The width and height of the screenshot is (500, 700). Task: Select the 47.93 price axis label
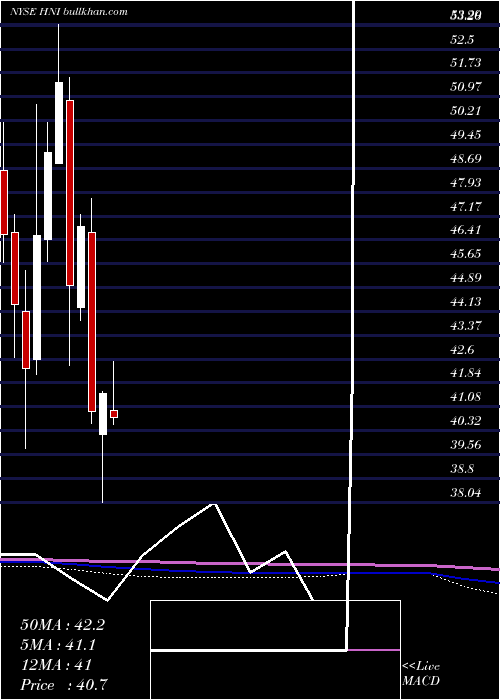point(466,183)
